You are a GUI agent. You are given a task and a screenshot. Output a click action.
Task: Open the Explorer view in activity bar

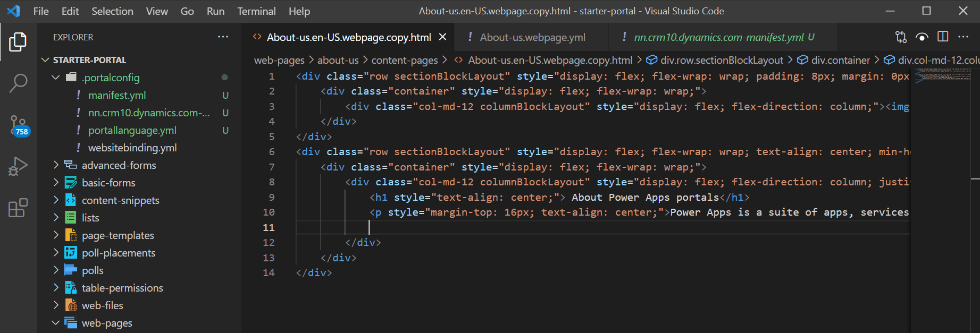pos(18,42)
